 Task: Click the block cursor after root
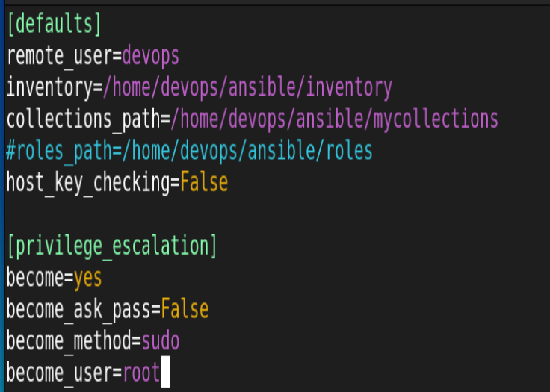pyautogui.click(x=166, y=372)
